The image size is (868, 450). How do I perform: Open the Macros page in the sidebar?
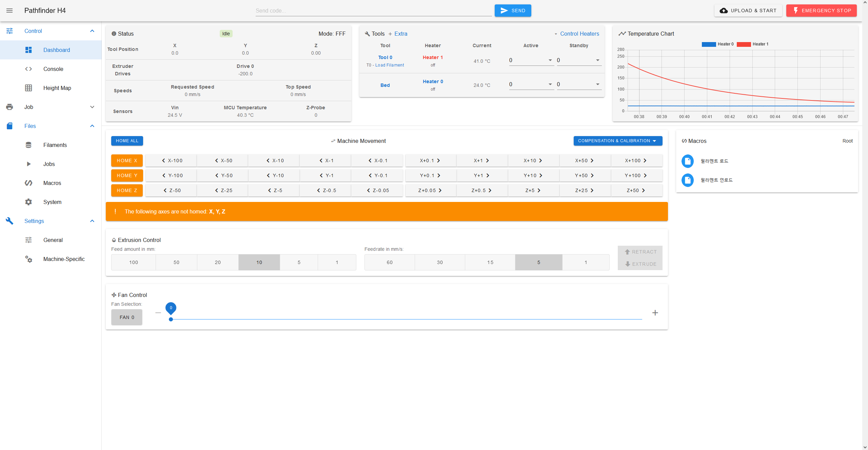(52, 183)
